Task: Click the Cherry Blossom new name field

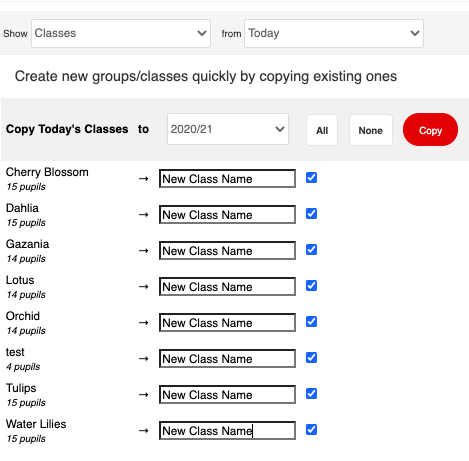Action: pos(227,179)
